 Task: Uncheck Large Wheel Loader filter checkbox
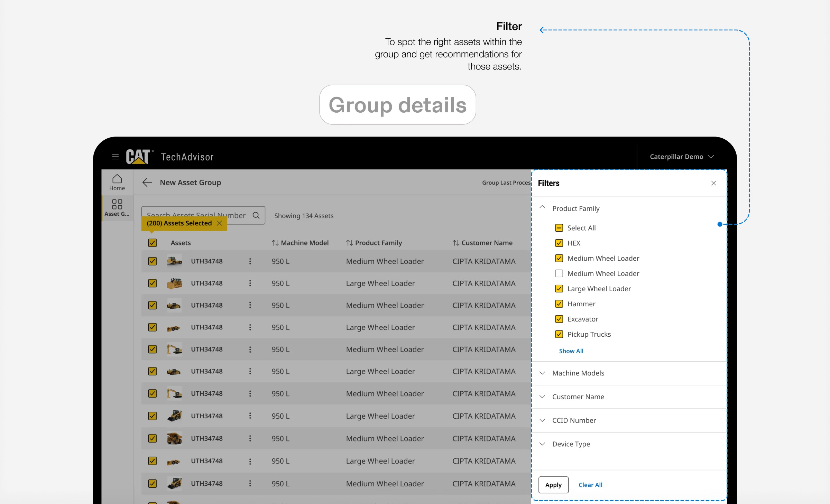pyautogui.click(x=559, y=289)
